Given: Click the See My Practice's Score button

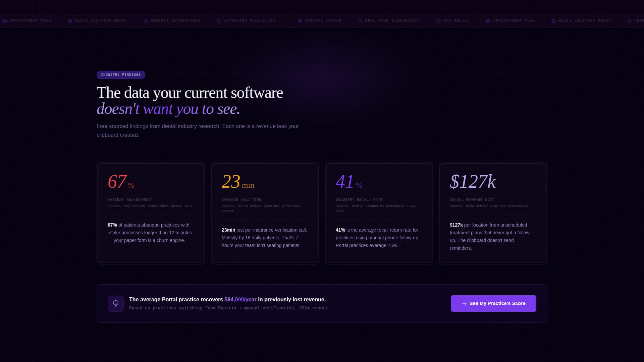Looking at the screenshot, I should (493, 303).
